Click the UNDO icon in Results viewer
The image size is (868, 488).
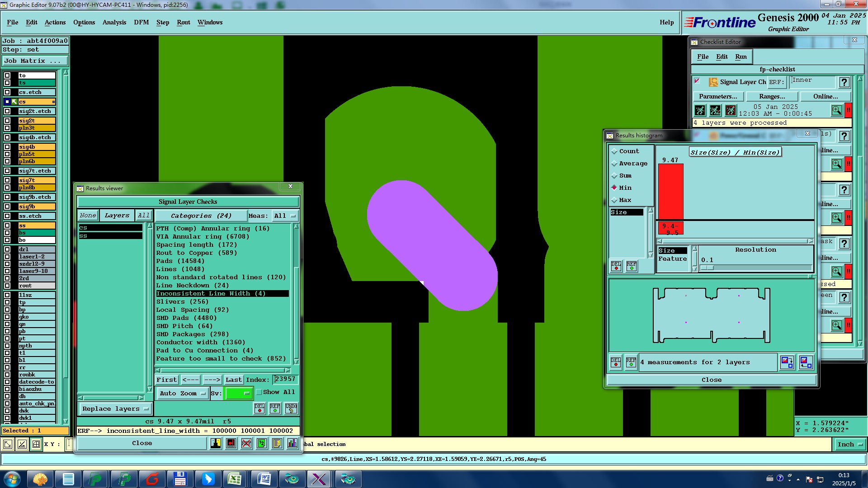tap(291, 408)
